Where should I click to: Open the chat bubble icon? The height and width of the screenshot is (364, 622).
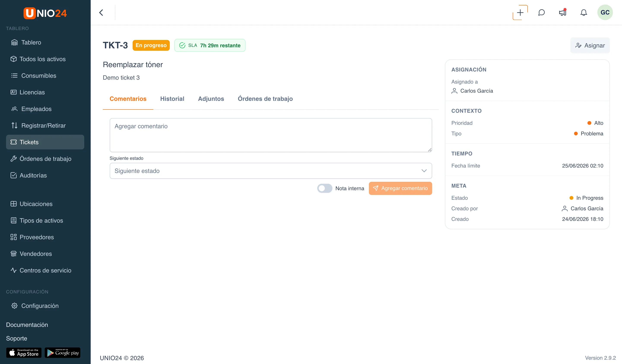541,13
